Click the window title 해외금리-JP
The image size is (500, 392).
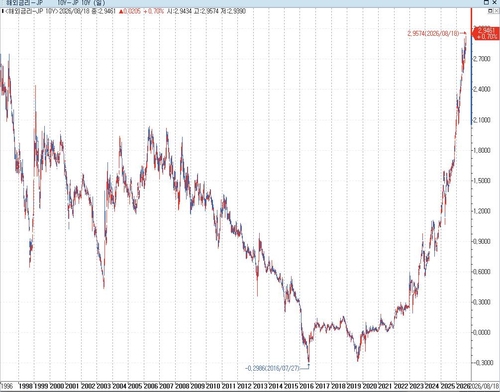coord(25,3)
